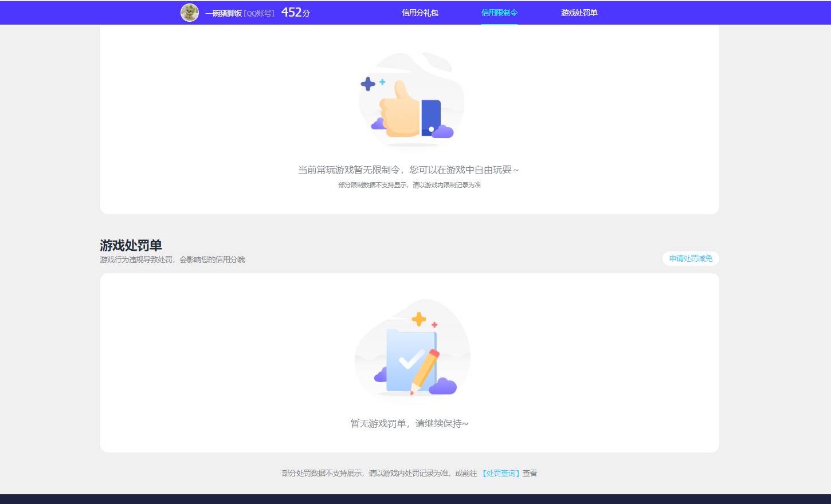Click the 暂无游戏罚单 empty state message
Image resolution: width=831 pixels, height=504 pixels.
tap(409, 423)
